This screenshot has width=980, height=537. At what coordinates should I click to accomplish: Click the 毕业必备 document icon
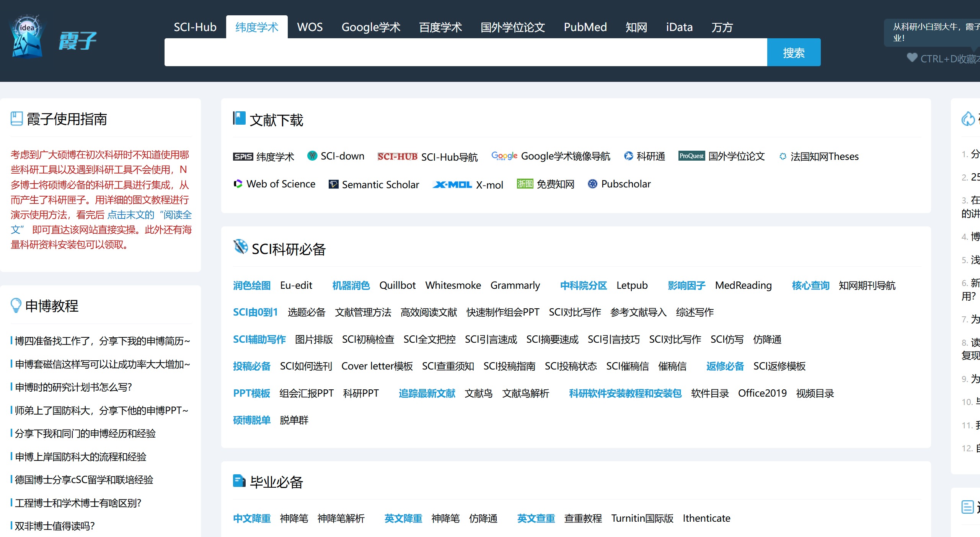239,481
